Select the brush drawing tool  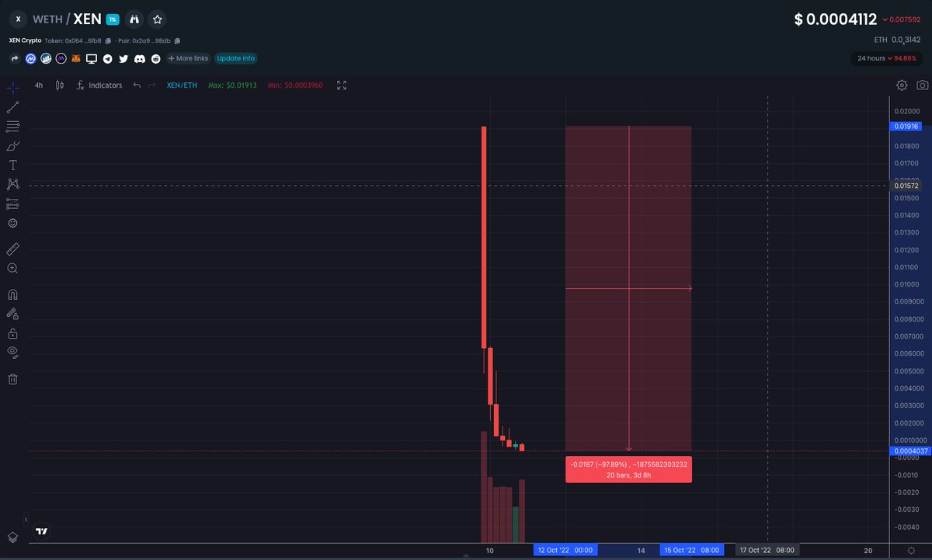[12, 145]
